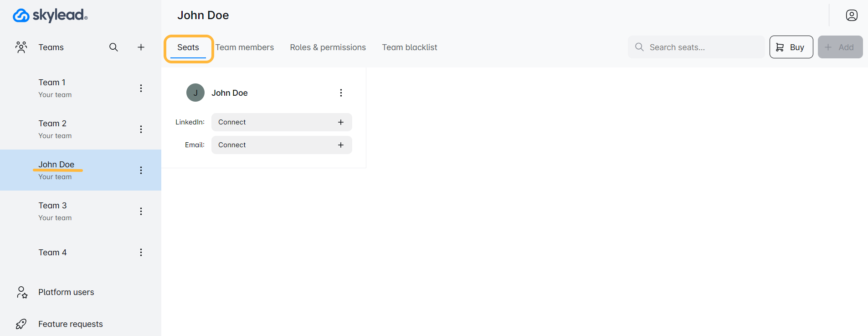Screen dimensions: 868x336
Task: Click the search teams magnifier icon
Action: point(113,47)
